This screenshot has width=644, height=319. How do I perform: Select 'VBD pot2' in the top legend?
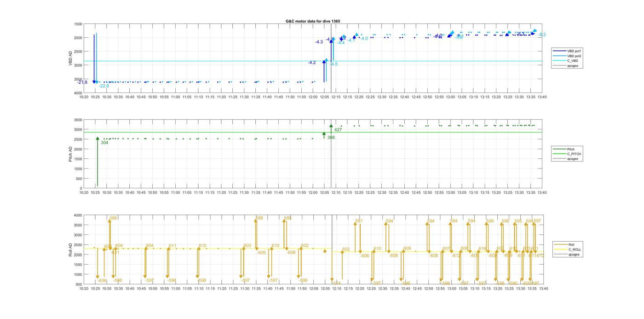coord(574,56)
